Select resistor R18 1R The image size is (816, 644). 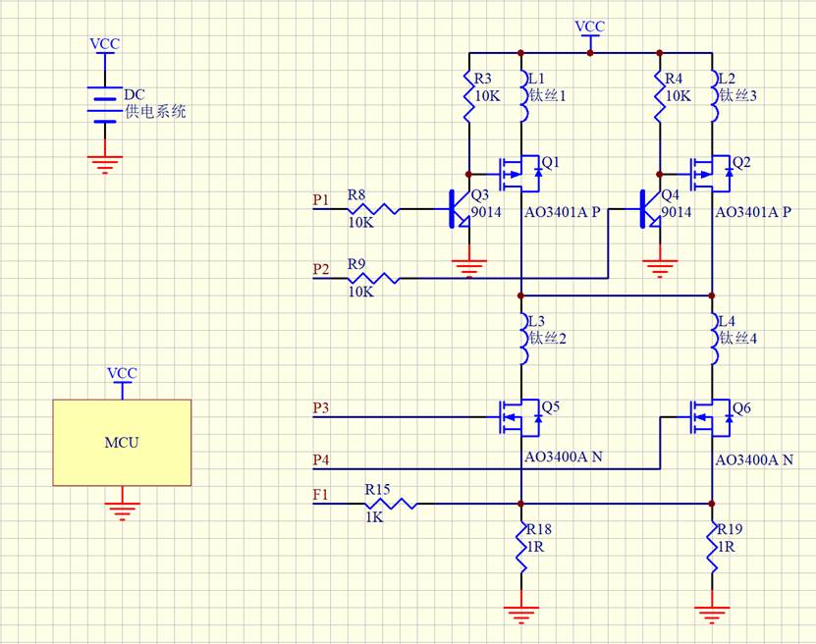pos(521,547)
